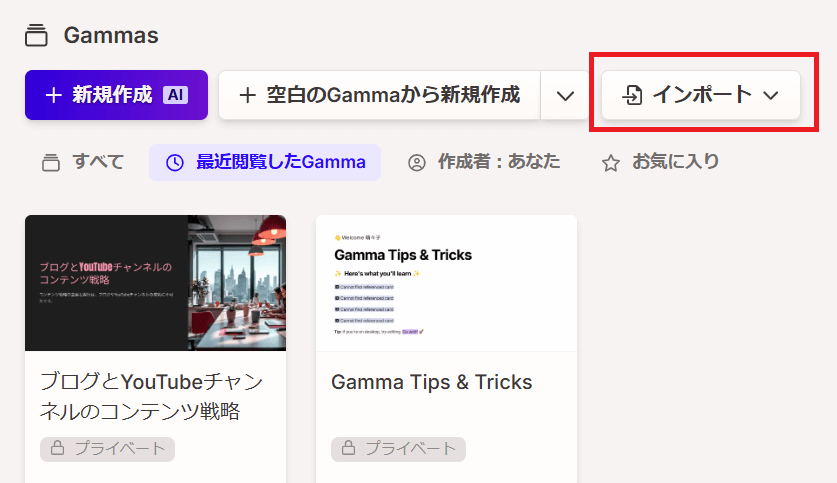Select the すべて tab
837x483 pixels.
coord(83,162)
